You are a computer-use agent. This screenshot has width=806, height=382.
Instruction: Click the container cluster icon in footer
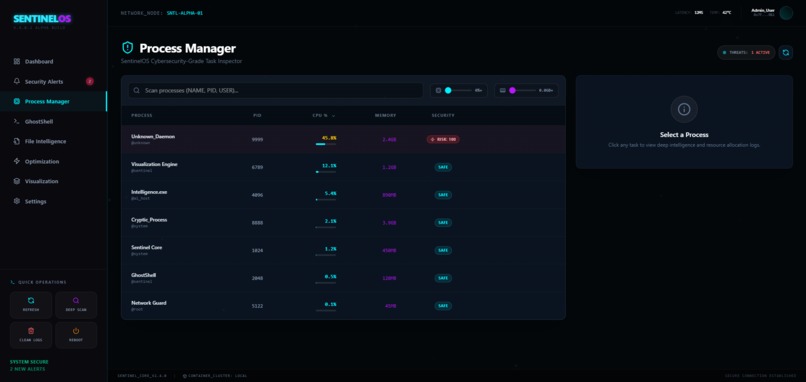pyautogui.click(x=185, y=376)
